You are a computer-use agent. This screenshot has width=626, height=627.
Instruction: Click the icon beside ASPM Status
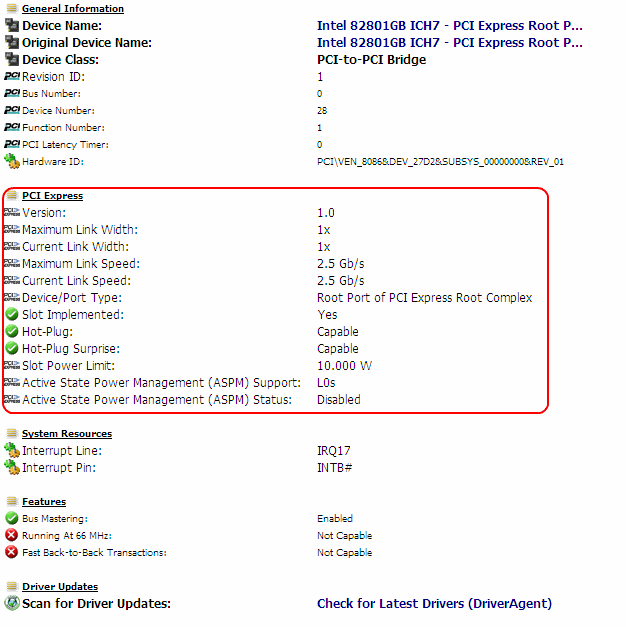click(12, 399)
